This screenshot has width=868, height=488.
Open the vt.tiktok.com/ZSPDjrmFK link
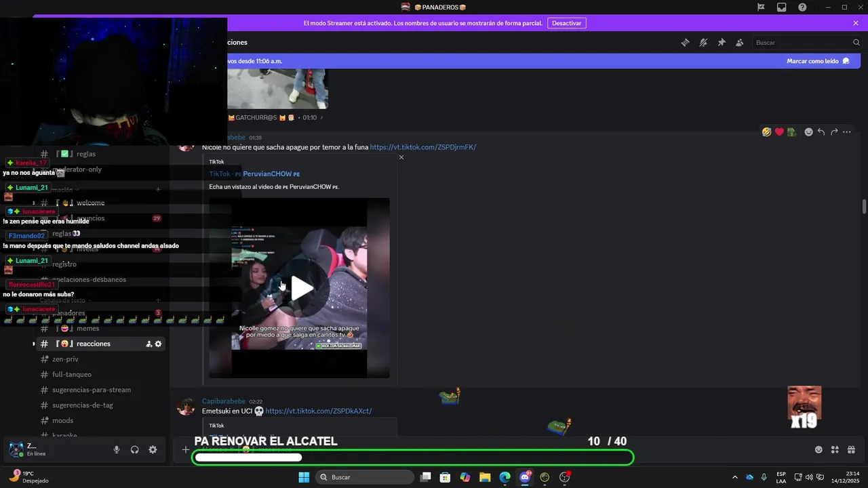coord(423,147)
